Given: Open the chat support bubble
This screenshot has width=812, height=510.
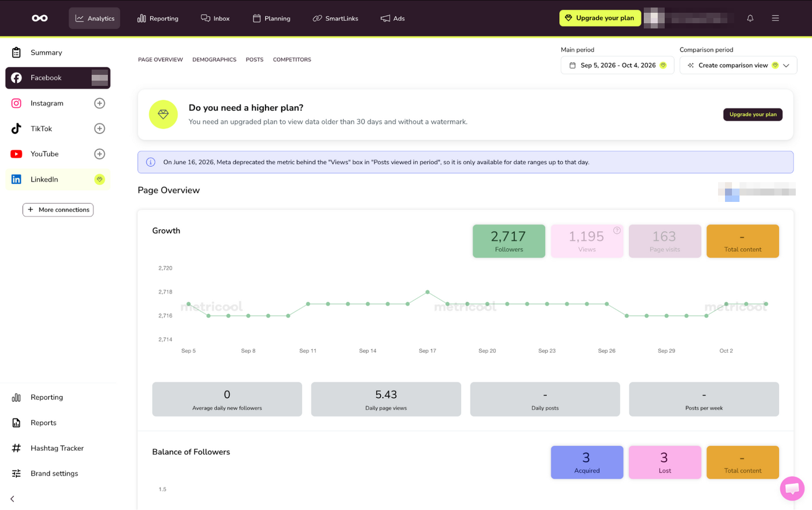Looking at the screenshot, I should pyautogui.click(x=792, y=489).
